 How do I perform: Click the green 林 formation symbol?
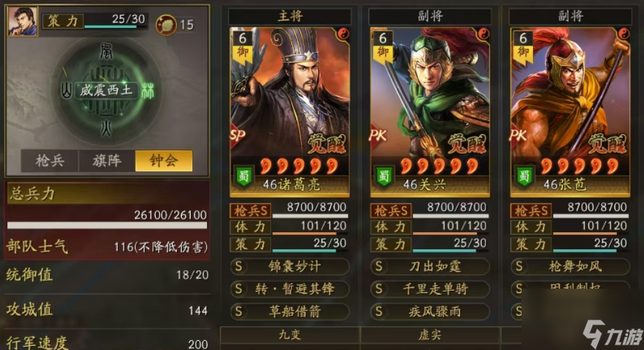(x=148, y=91)
